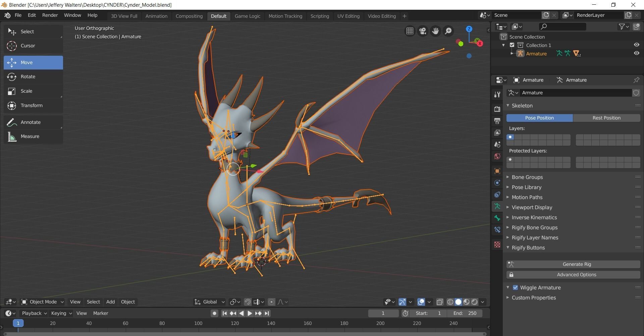Screen dimensions: 644x336
Task: Select Pose Position button
Action: (x=539, y=118)
